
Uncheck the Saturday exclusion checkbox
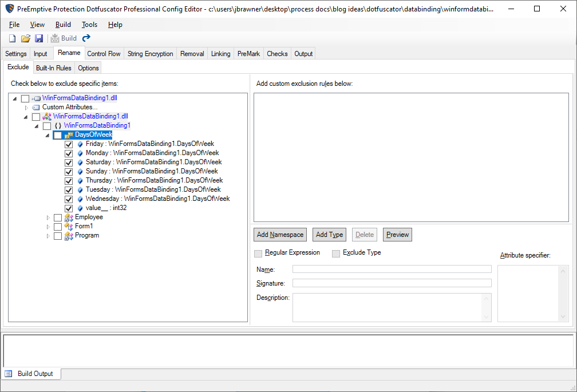click(x=69, y=163)
